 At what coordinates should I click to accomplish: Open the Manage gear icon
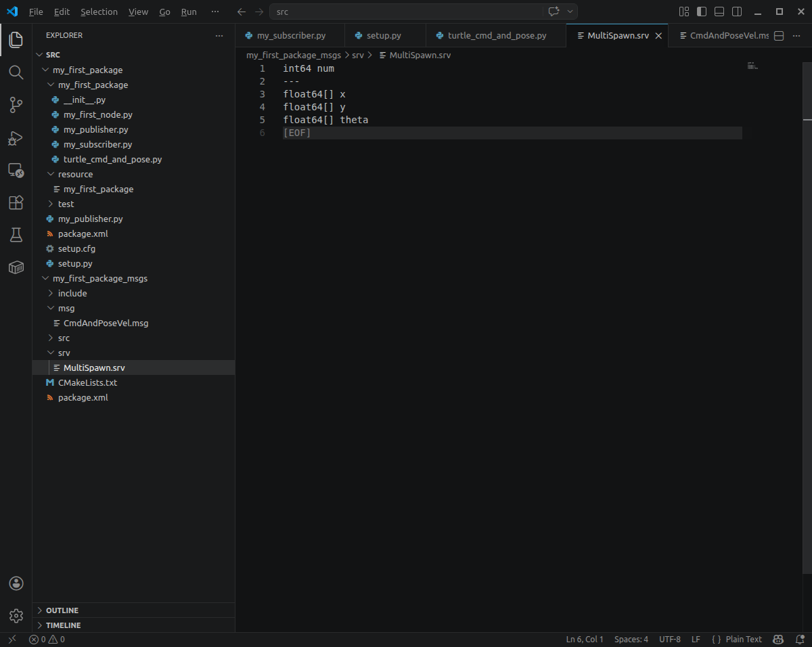(16, 616)
